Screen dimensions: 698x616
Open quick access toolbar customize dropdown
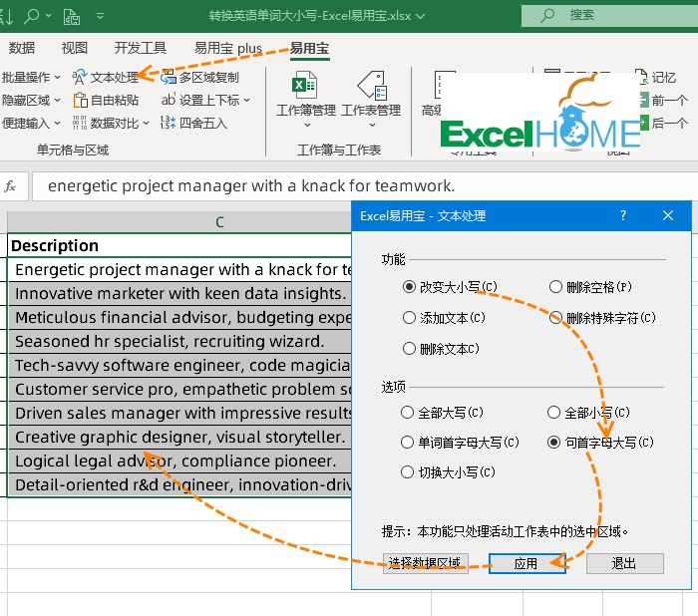point(100,17)
